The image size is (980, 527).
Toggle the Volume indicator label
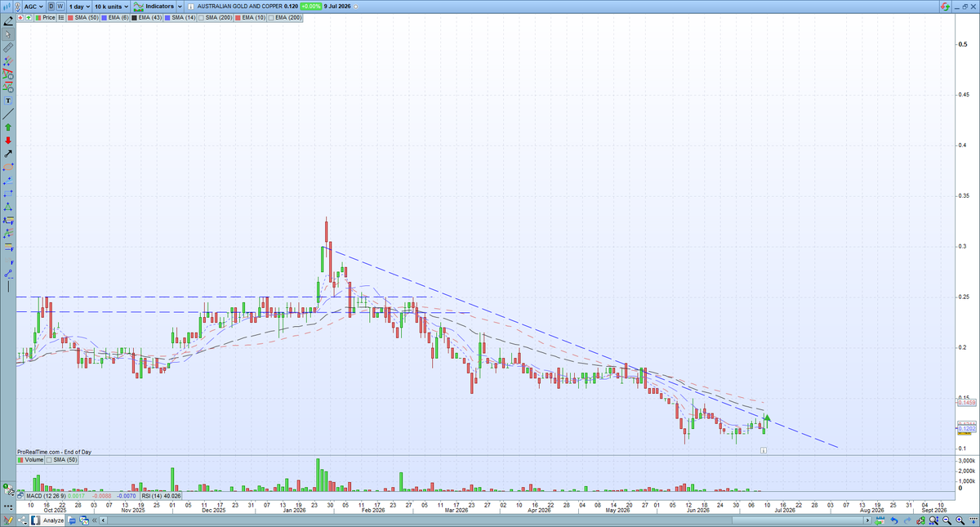pos(29,460)
